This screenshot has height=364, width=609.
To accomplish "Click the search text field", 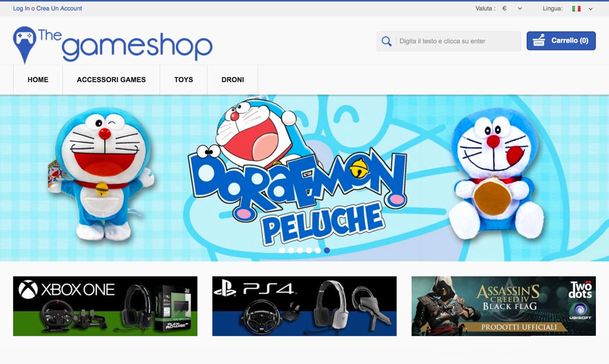I will tap(458, 41).
